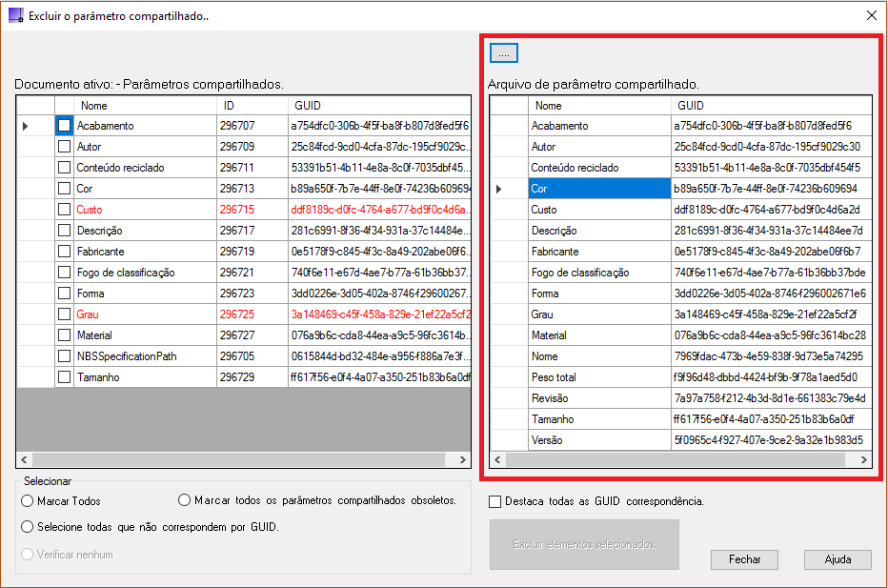888x588 pixels.
Task: Click ID cell 296715
Action: coord(252,209)
